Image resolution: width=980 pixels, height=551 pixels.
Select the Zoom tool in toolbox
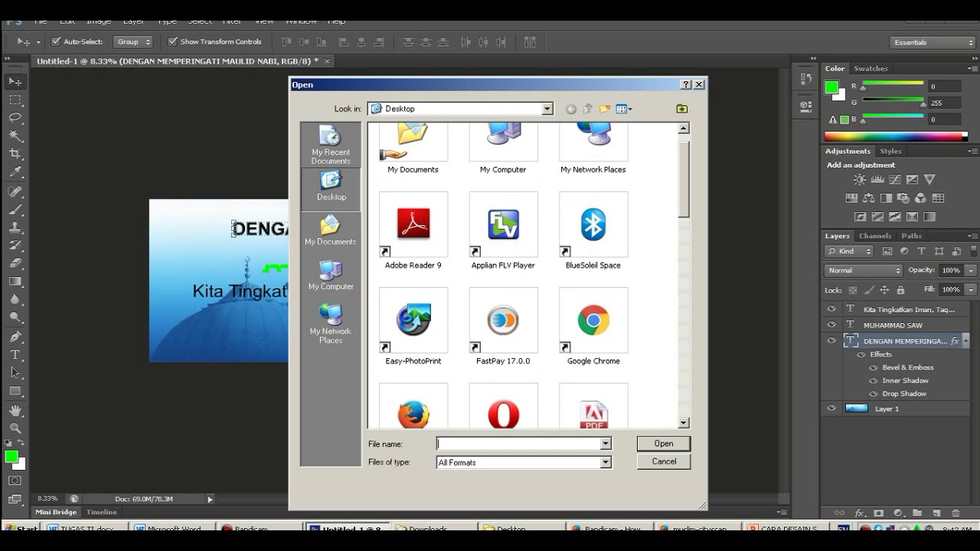[15, 429]
